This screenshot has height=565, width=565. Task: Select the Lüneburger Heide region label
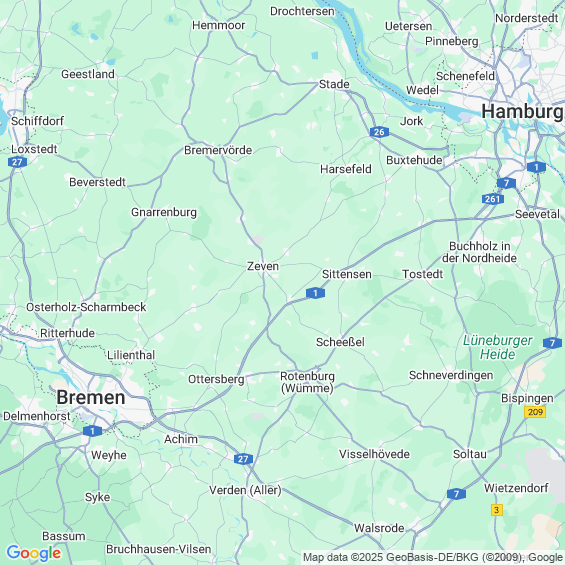tap(498, 347)
